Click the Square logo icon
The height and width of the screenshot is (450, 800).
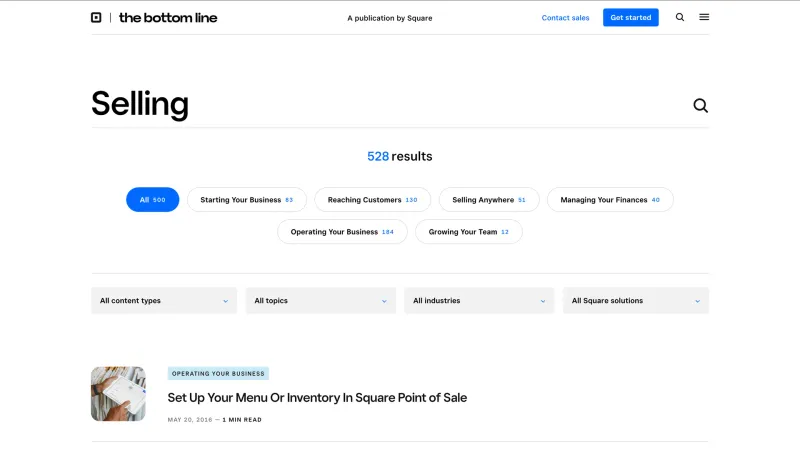96,17
